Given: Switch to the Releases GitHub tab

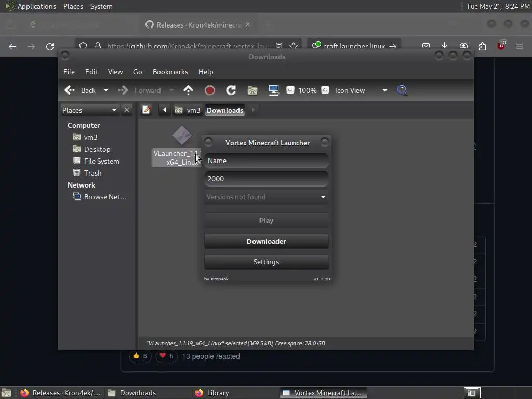Looking at the screenshot, I should tap(198, 25).
